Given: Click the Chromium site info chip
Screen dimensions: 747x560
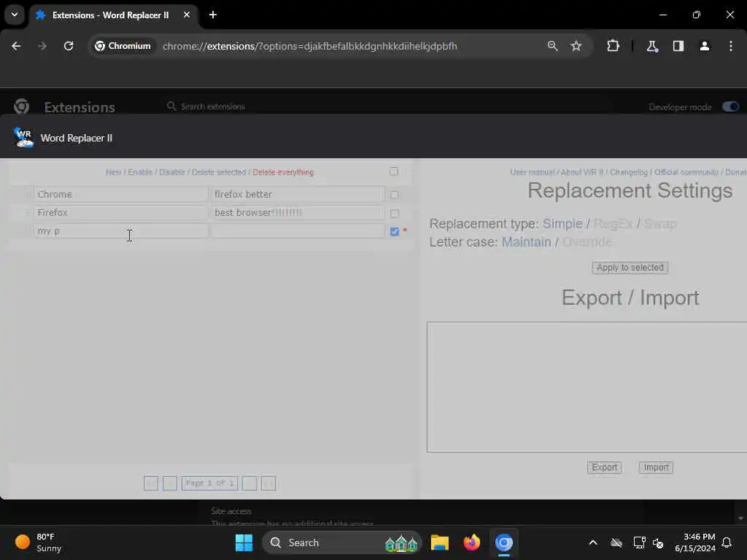Looking at the screenshot, I should coord(123,46).
